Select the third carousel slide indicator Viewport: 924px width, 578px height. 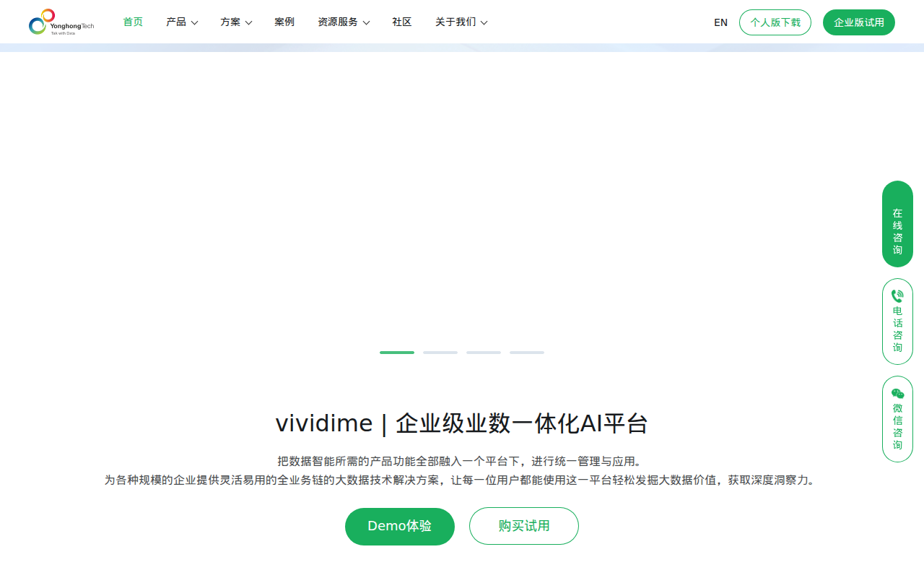pyautogui.click(x=484, y=353)
